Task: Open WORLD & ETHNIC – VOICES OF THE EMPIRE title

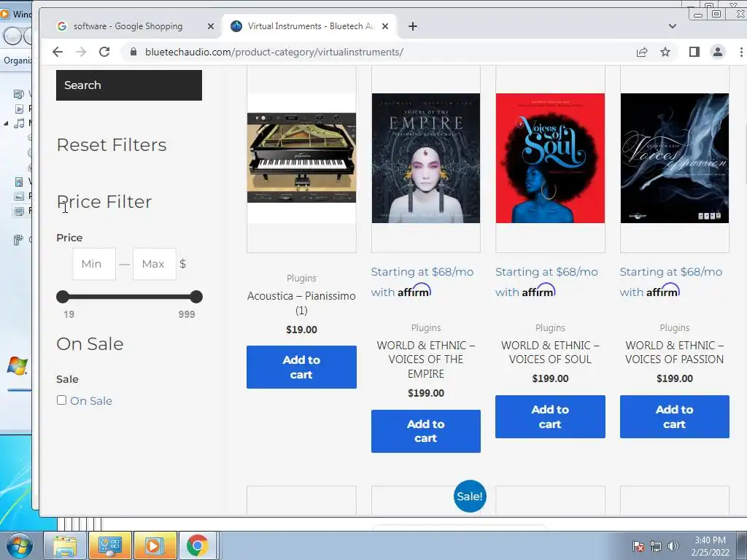Action: (x=426, y=359)
